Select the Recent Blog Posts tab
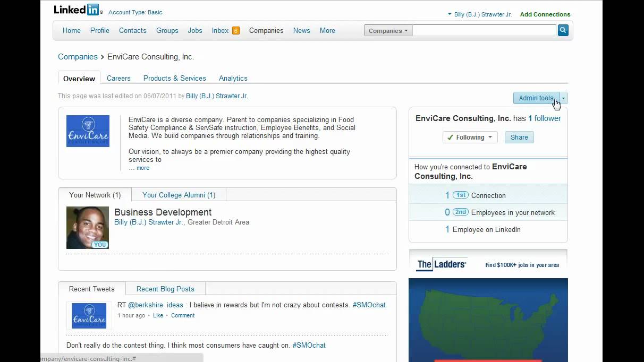 165,289
